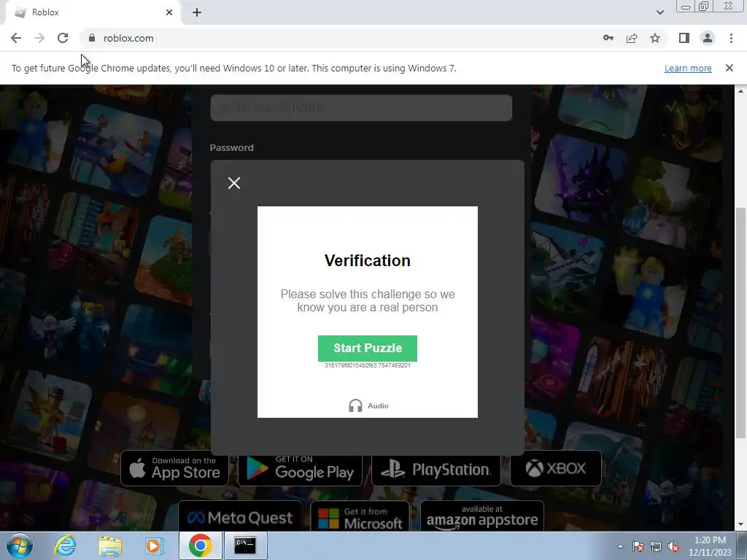Image resolution: width=747 pixels, height=560 pixels.
Task: Click the scrollbar down arrow
Action: (x=740, y=525)
